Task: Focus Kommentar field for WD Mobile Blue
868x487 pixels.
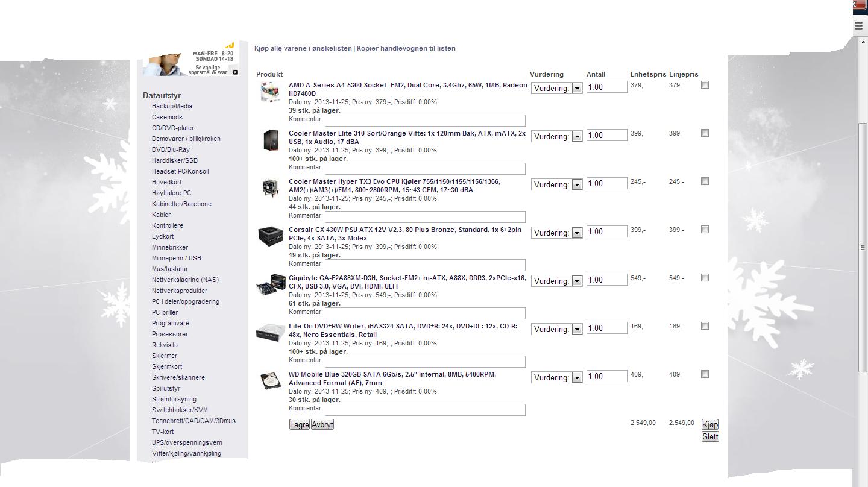Action: (x=425, y=410)
